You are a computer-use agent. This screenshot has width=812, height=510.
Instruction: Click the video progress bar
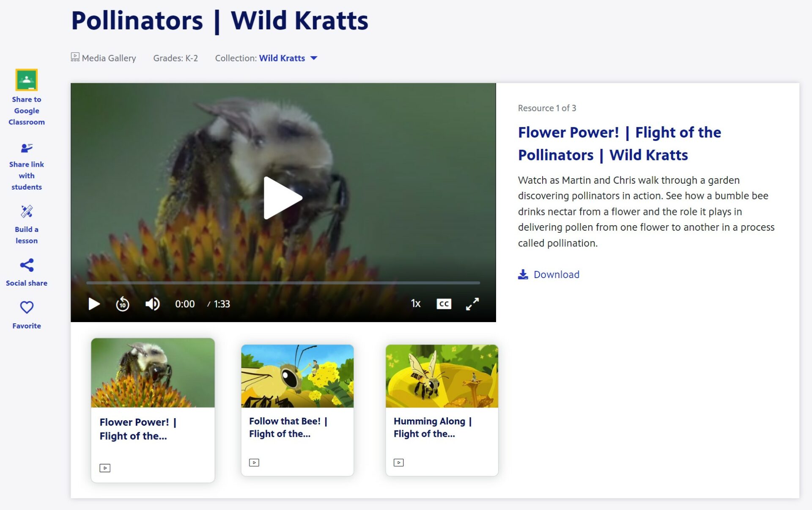tap(283, 282)
